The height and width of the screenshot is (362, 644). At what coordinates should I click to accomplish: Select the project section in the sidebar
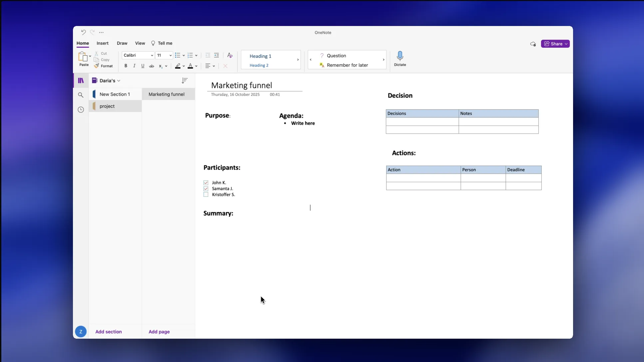(107, 106)
